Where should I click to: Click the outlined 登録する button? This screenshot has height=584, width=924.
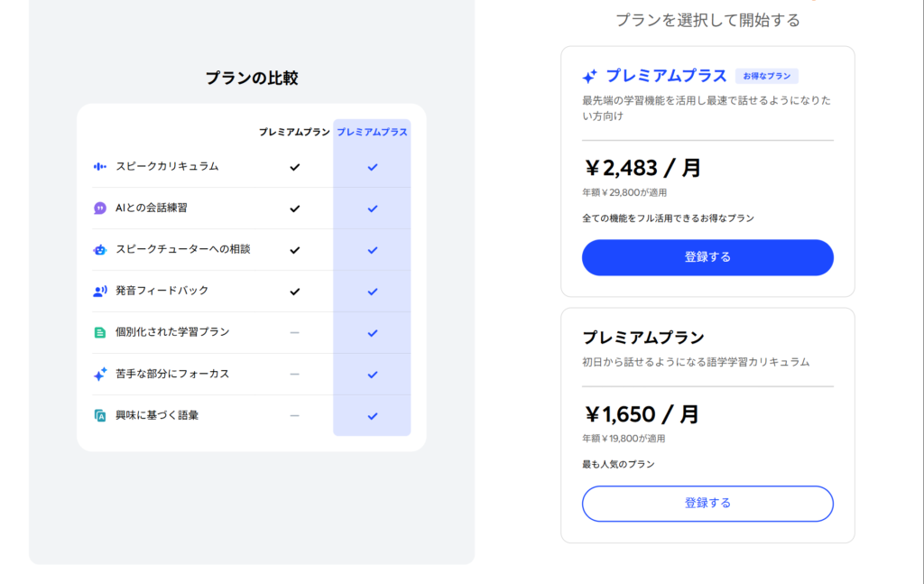coord(707,503)
